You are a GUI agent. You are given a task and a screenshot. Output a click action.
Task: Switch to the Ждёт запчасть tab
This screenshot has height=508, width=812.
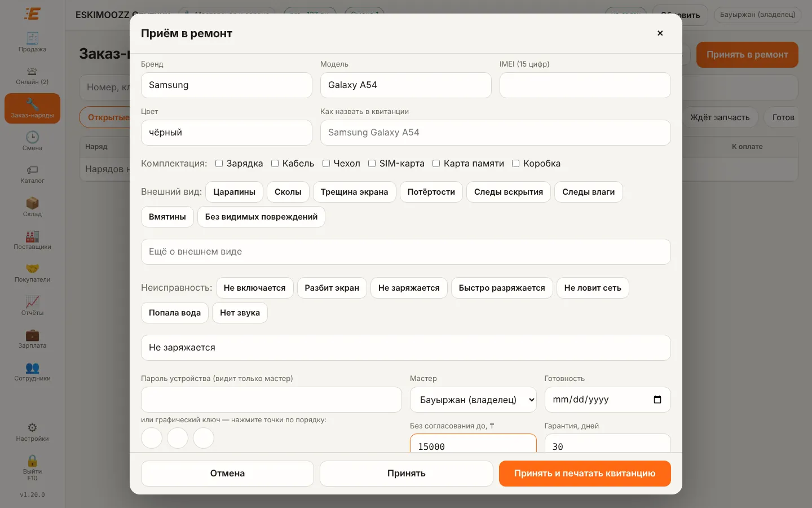[x=720, y=117]
